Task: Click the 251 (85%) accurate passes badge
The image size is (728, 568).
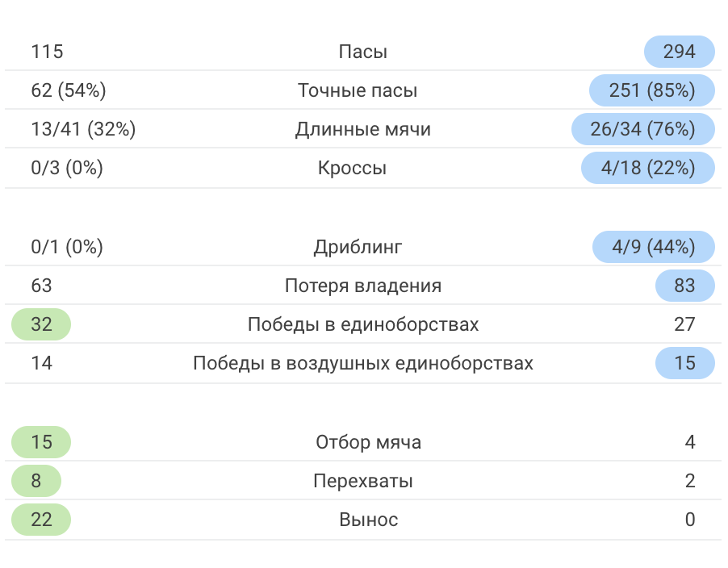Action: (652, 90)
